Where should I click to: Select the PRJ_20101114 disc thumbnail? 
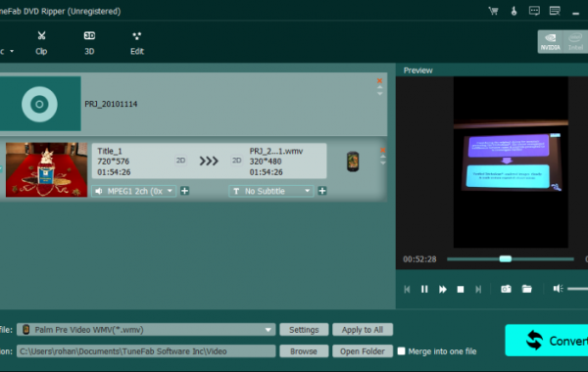[40, 104]
